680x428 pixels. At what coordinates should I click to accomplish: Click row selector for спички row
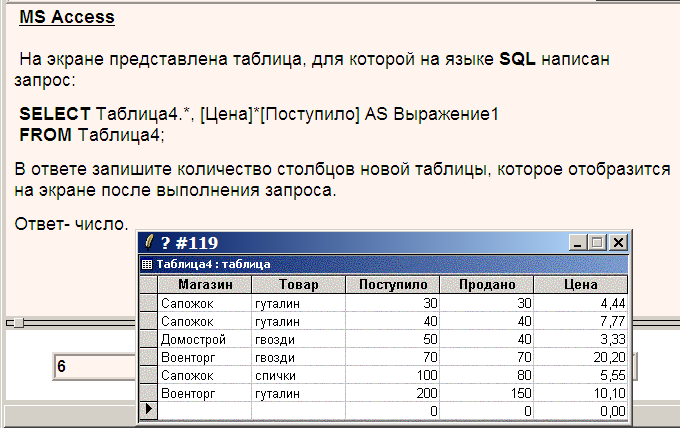click(x=149, y=376)
